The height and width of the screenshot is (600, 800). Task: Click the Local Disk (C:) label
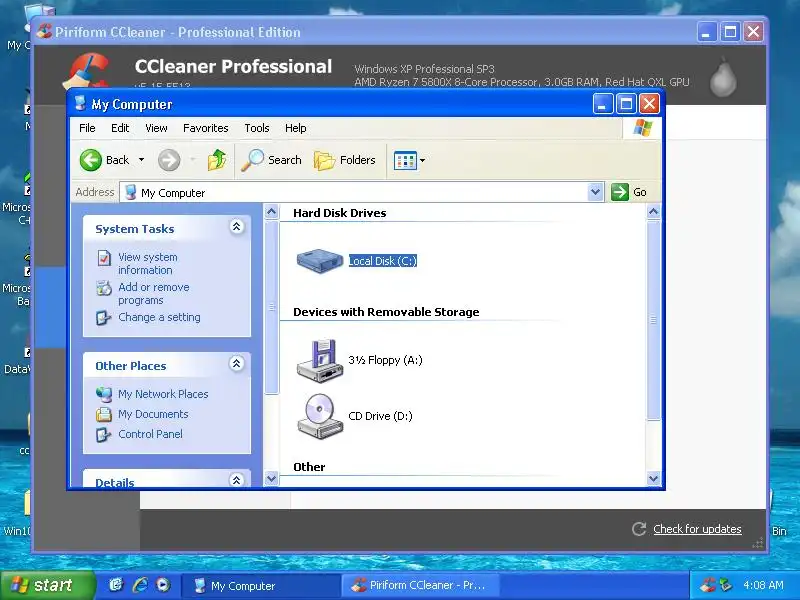pyautogui.click(x=383, y=261)
